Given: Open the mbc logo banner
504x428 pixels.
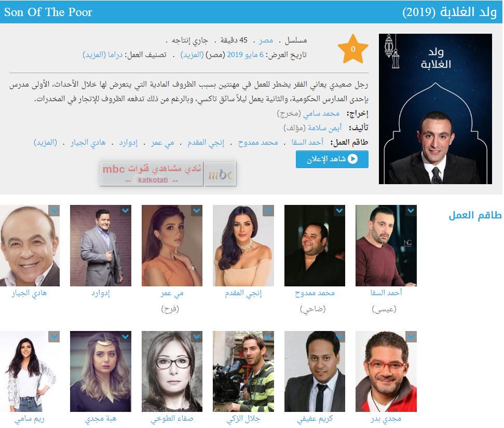Looking at the screenshot, I should click(168, 174).
